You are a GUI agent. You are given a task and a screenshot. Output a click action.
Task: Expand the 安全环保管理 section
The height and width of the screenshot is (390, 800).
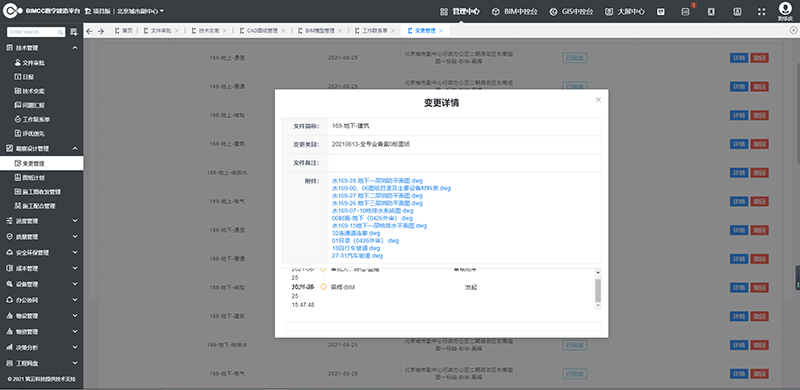click(42, 253)
